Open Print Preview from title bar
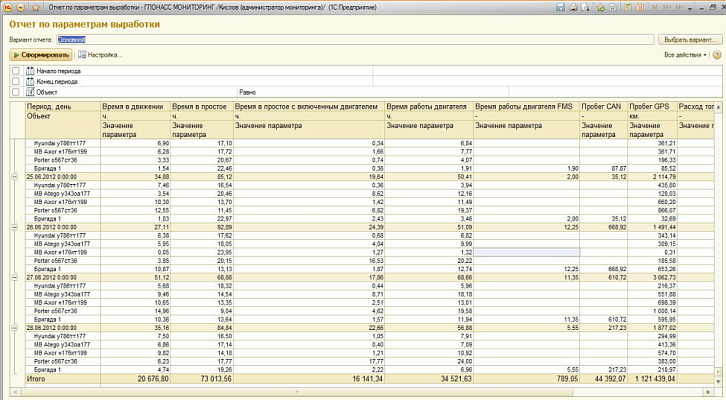This screenshot has width=726, height=400. (585, 7)
